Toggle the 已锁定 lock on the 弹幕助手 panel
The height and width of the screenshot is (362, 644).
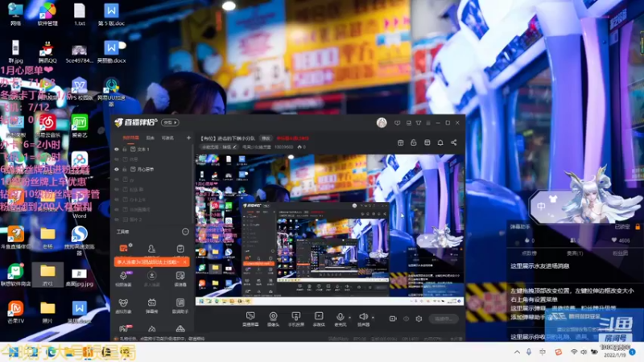638,227
